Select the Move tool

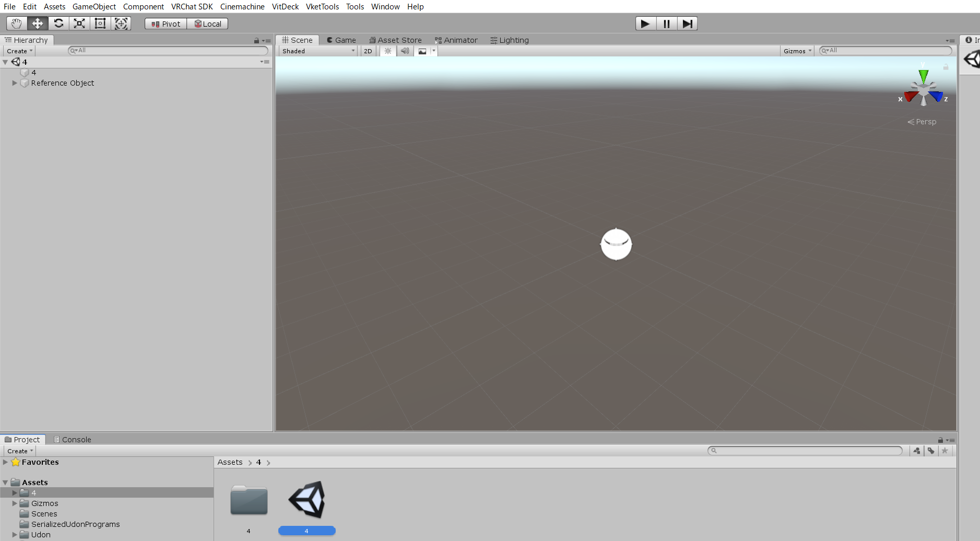38,23
